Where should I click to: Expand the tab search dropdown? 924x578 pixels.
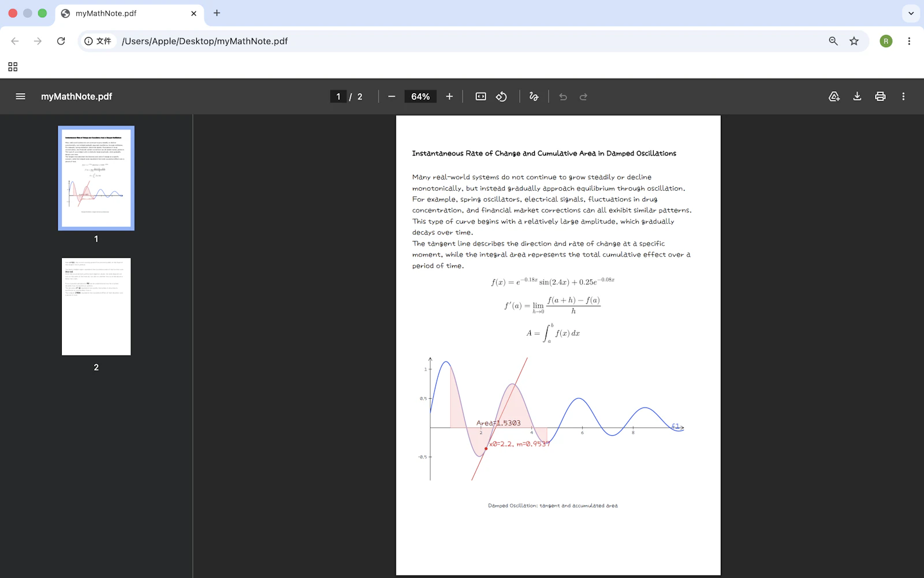coord(911,13)
